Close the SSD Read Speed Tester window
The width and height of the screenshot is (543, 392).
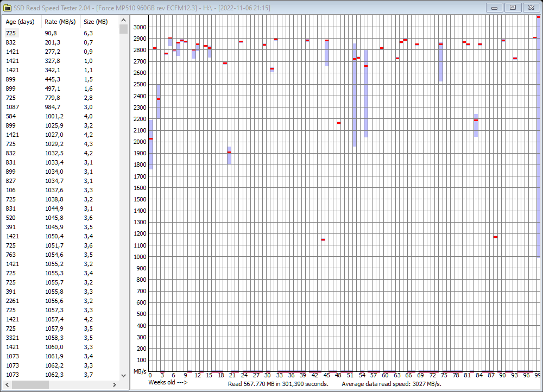click(x=531, y=8)
